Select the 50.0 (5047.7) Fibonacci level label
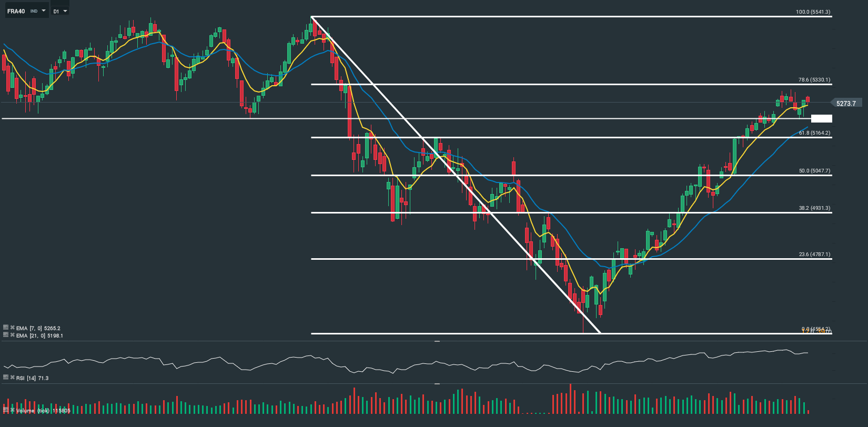868x427 pixels. (814, 171)
